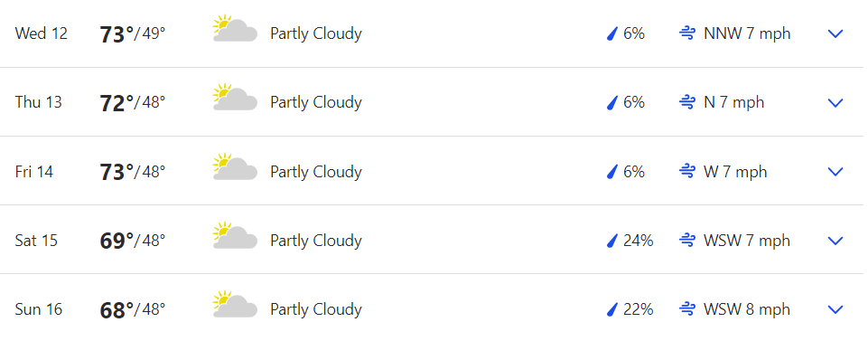Click the 73°/49° temperature reading
The width and height of the screenshot is (868, 341).
133,34
